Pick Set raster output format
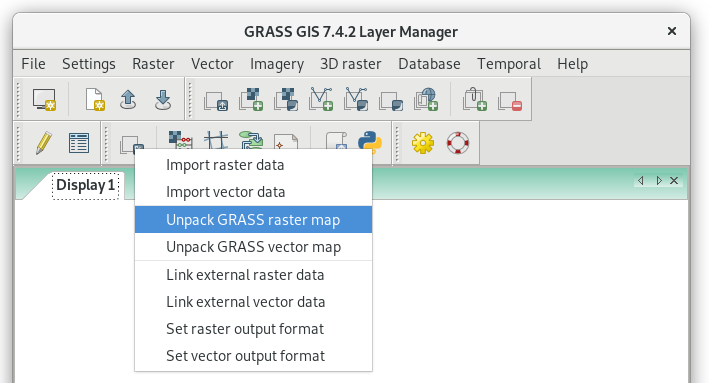 pyautogui.click(x=253, y=329)
